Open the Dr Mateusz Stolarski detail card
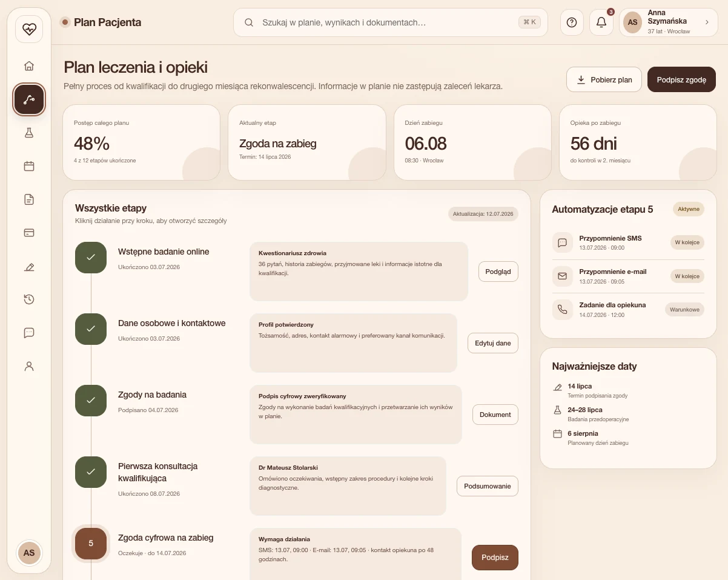Viewport: 728px width, 580px height. (348, 486)
